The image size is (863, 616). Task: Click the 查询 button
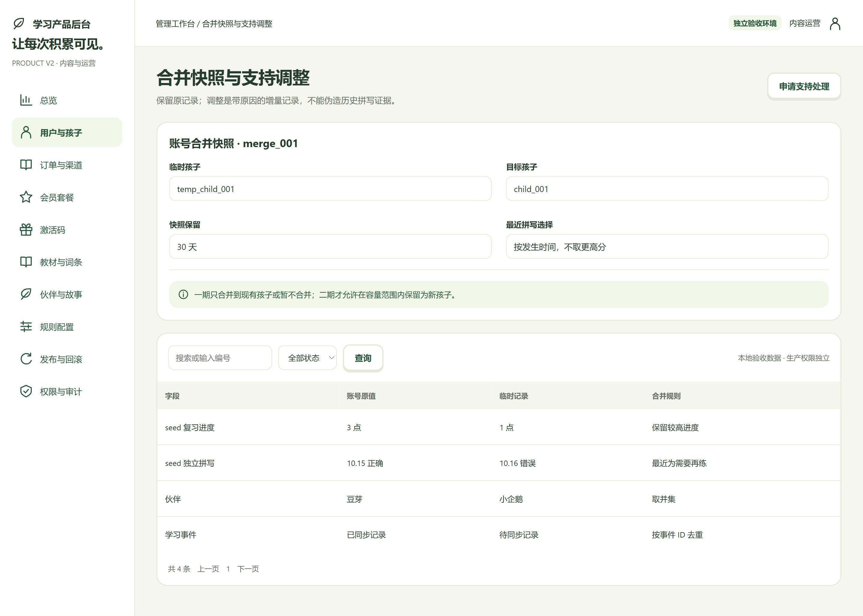[363, 358]
